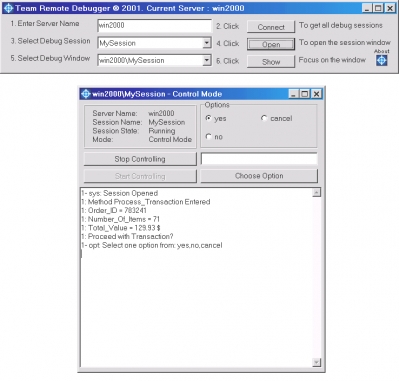
Task: Click the Choose Option button
Action: point(259,176)
